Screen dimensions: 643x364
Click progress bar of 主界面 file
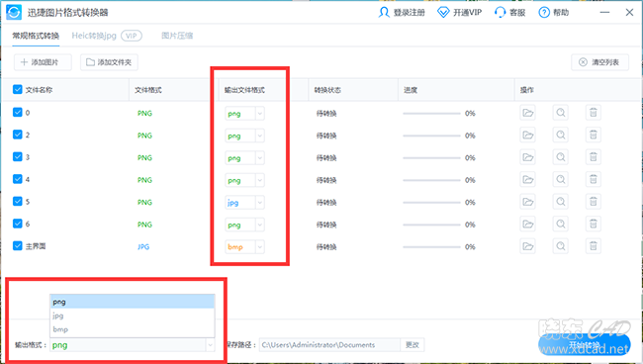click(431, 246)
